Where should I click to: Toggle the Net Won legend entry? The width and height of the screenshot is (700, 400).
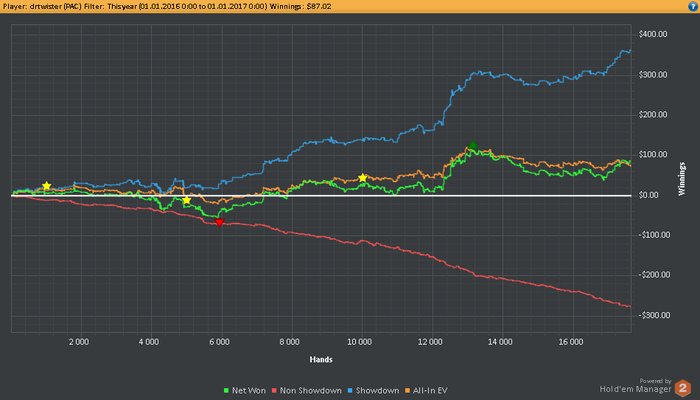coord(245,391)
